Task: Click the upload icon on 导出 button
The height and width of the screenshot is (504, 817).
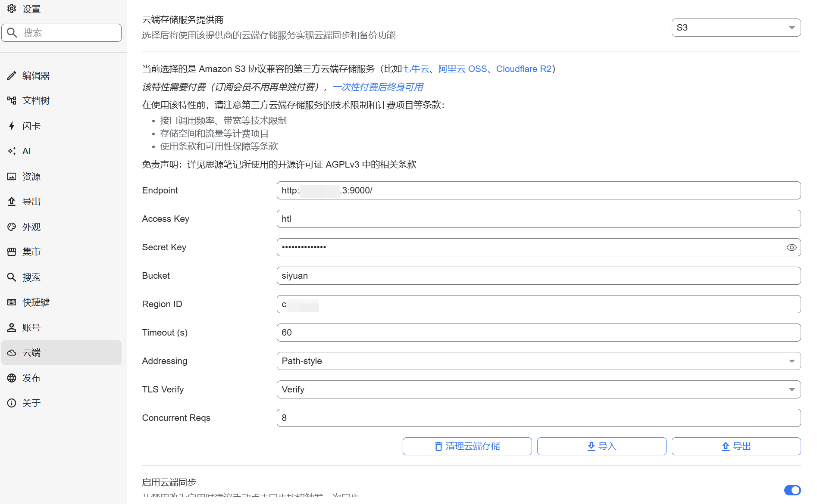Action: [x=726, y=447]
